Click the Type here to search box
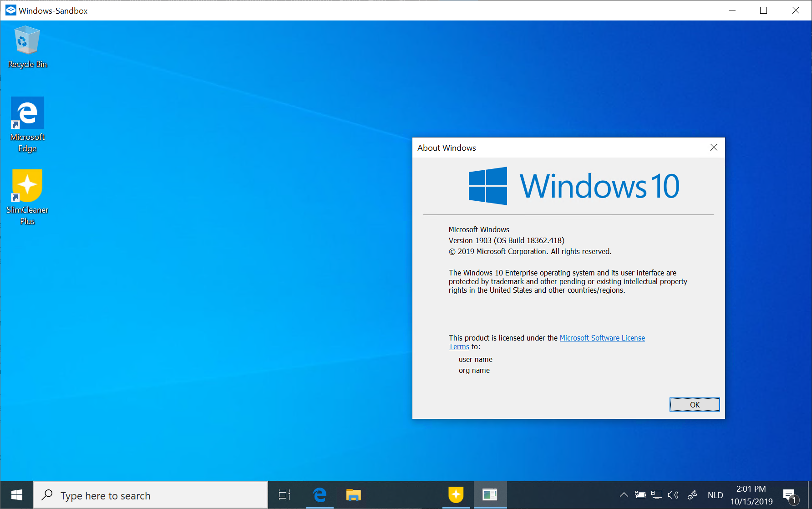Image resolution: width=812 pixels, height=509 pixels. click(151, 495)
